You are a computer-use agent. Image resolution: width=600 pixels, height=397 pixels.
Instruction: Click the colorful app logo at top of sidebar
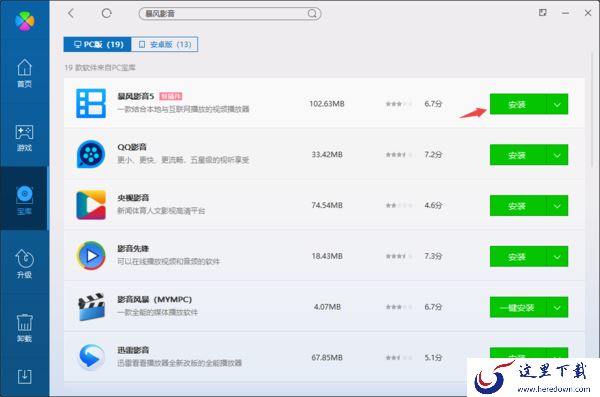(x=24, y=20)
